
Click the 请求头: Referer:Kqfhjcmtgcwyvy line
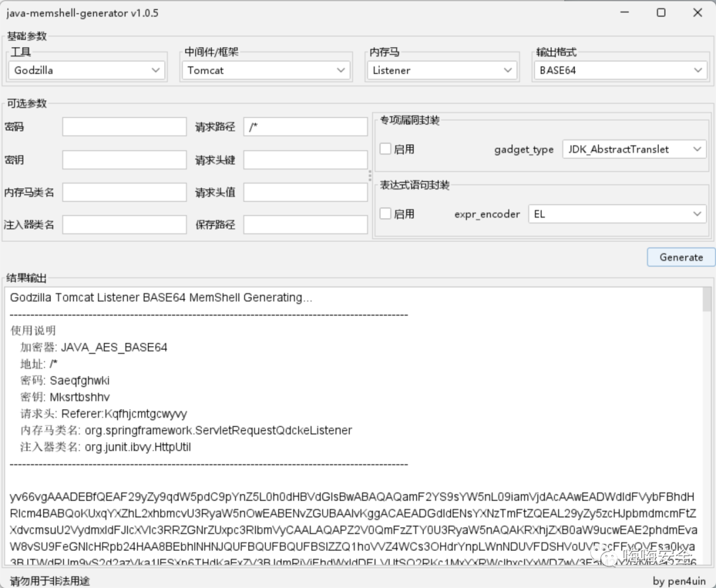103,414
